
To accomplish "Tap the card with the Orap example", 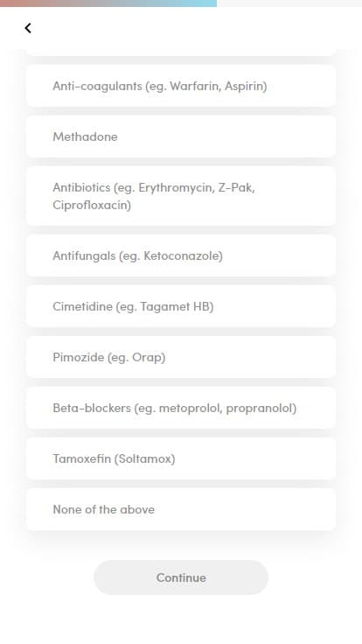I will [x=181, y=357].
